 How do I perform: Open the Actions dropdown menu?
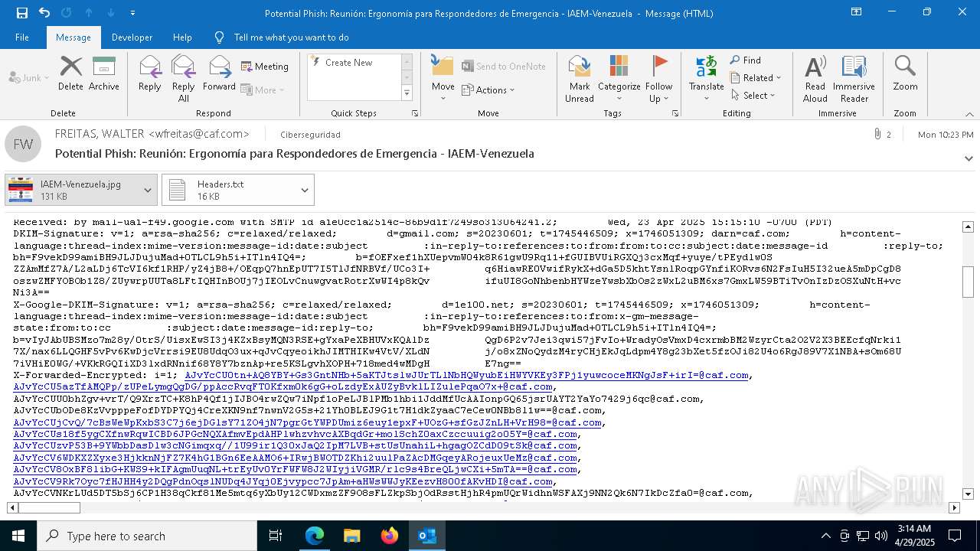coord(488,90)
